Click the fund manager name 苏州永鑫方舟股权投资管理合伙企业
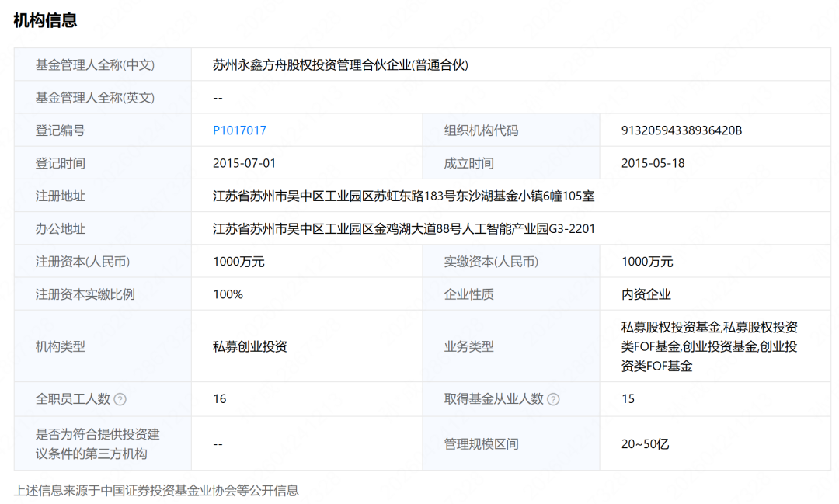Viewport: 839px width, 504px height. point(340,65)
